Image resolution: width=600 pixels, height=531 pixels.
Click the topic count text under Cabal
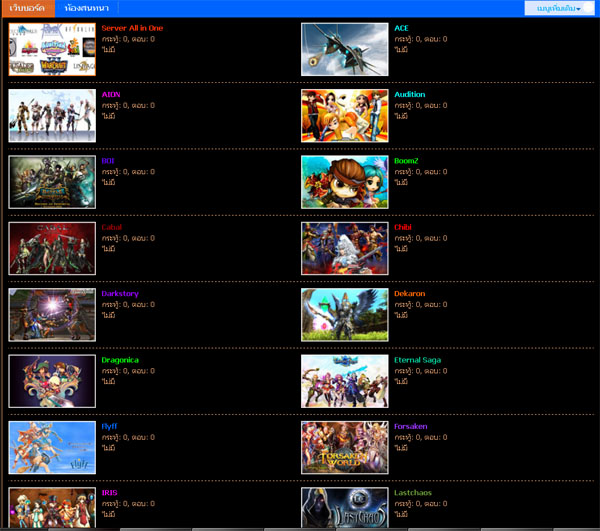coord(128,238)
